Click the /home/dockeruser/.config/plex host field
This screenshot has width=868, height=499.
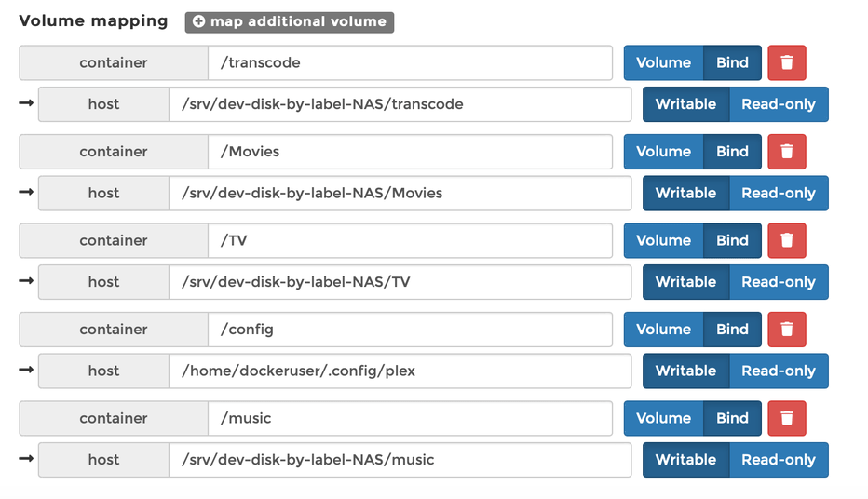coord(400,371)
